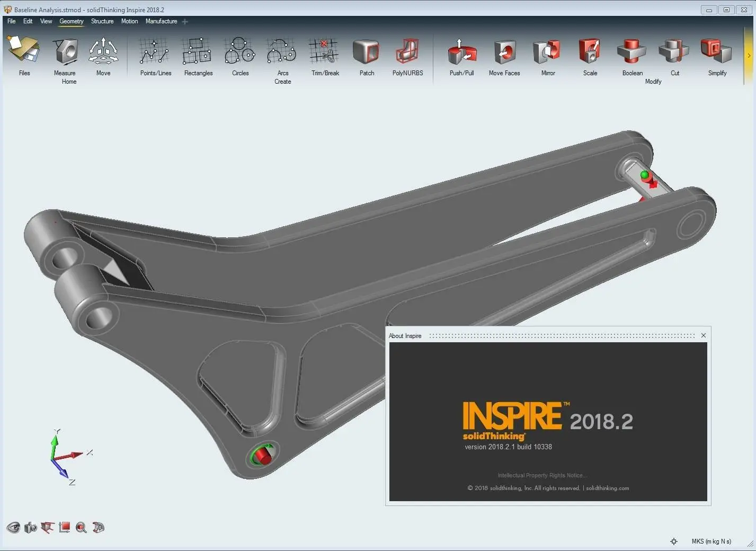Viewport: 756px width, 551px height.
Task: Activate the Move tool icon
Action: coord(103,51)
